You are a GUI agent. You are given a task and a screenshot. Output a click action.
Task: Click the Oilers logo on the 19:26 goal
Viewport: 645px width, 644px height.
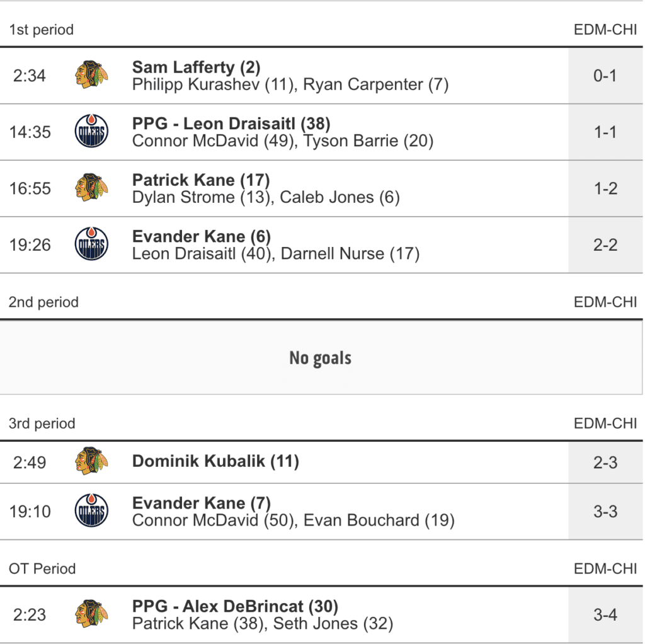(91, 244)
